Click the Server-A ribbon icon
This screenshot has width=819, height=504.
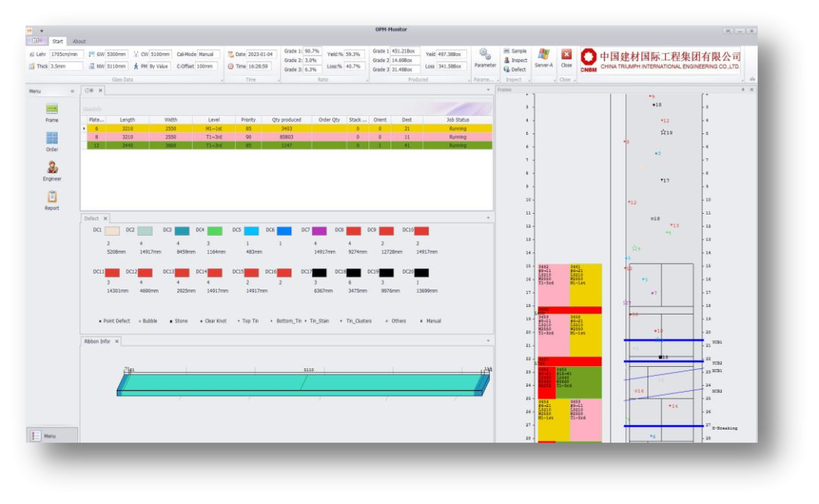point(543,55)
